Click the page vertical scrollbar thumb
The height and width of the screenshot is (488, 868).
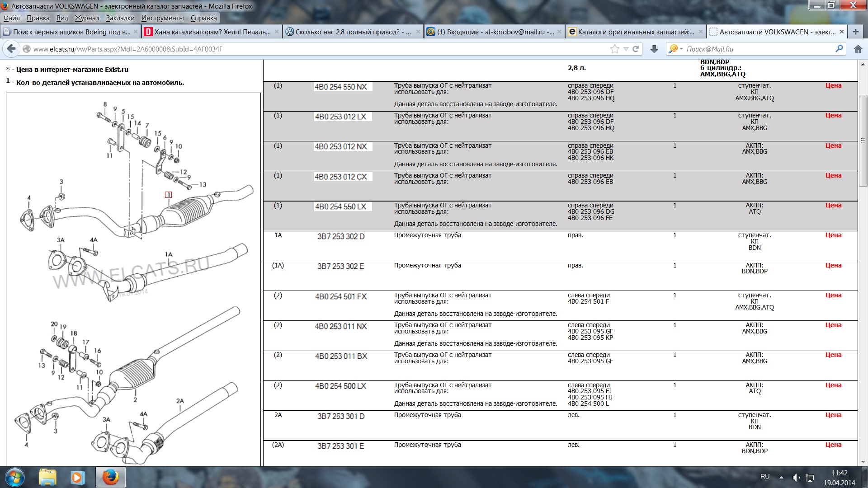[x=863, y=141]
